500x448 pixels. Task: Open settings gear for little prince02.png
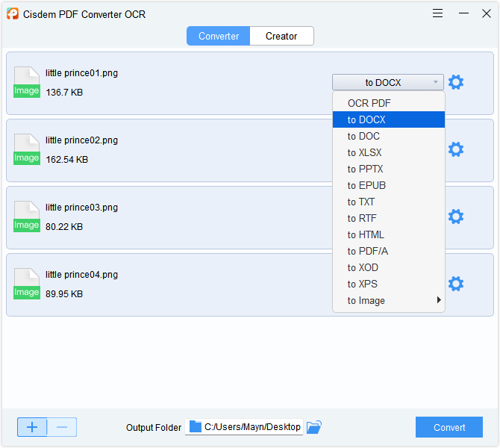tap(456, 149)
